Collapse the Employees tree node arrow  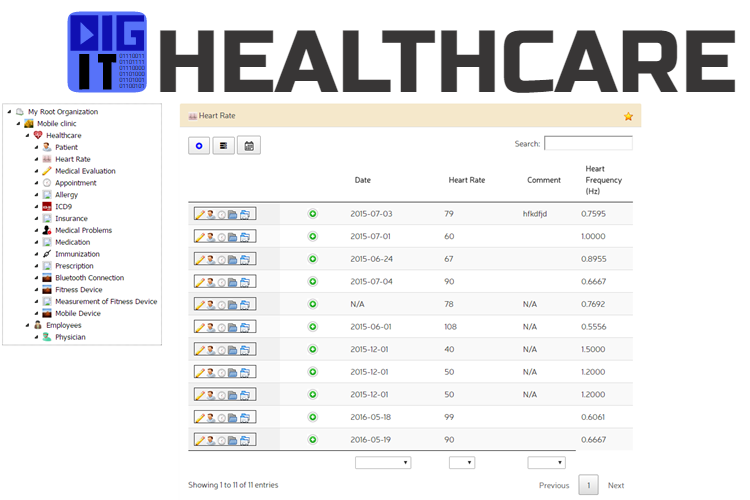coord(27,325)
